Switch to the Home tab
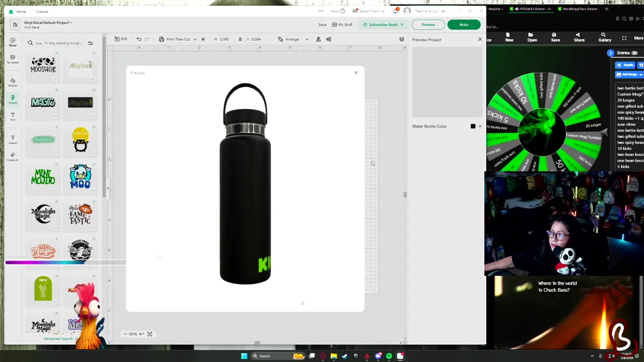The width and height of the screenshot is (644, 362). point(21,12)
